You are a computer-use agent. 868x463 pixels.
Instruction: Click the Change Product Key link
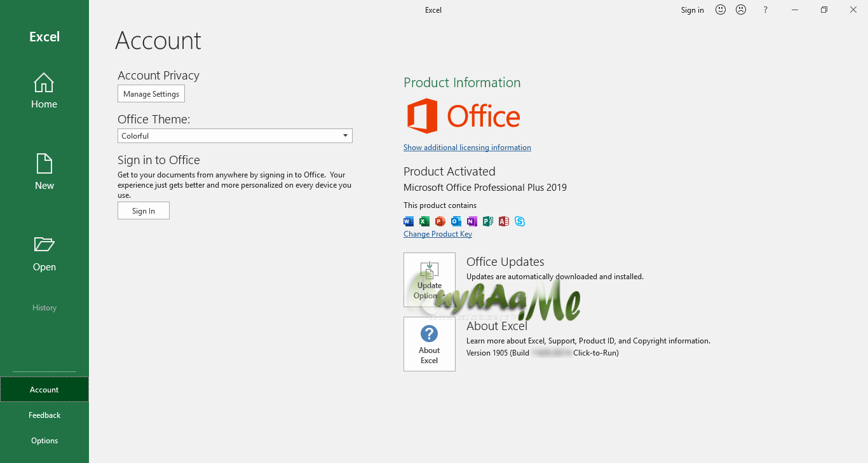(x=438, y=234)
